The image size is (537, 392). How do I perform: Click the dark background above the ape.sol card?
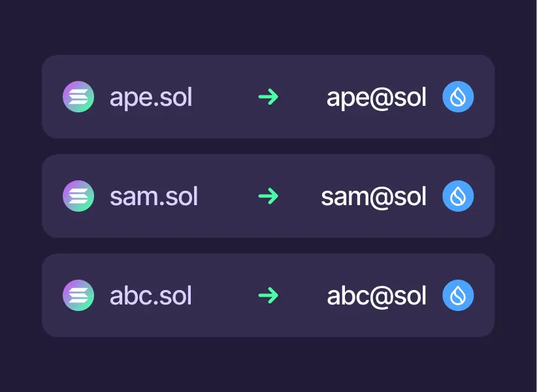(x=268, y=27)
